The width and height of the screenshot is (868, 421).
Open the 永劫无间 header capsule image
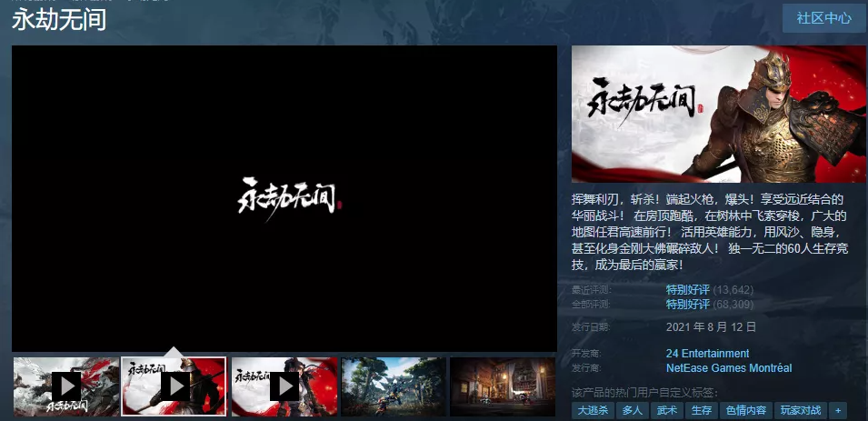coord(719,114)
